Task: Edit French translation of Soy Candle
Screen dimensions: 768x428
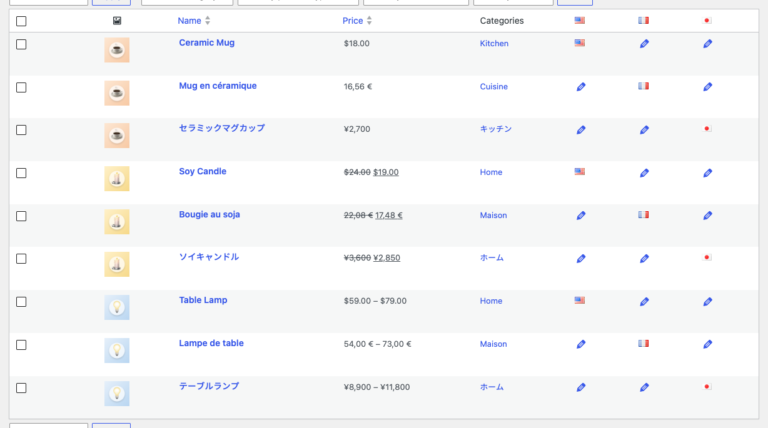Action: pyautogui.click(x=644, y=173)
